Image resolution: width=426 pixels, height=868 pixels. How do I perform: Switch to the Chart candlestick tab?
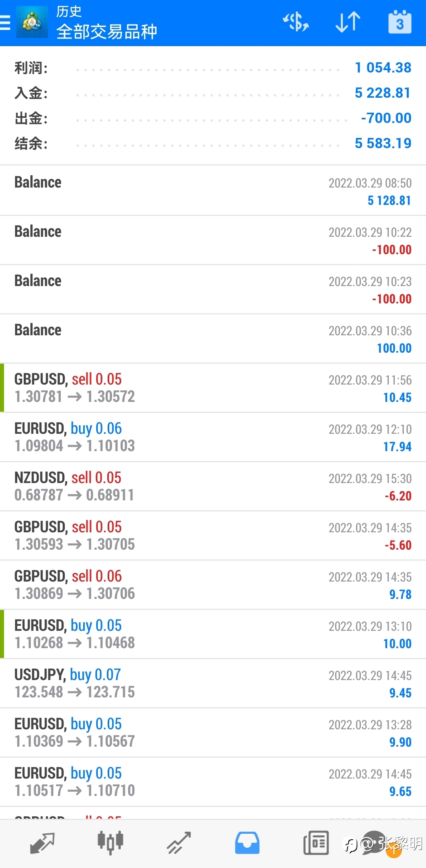110,843
